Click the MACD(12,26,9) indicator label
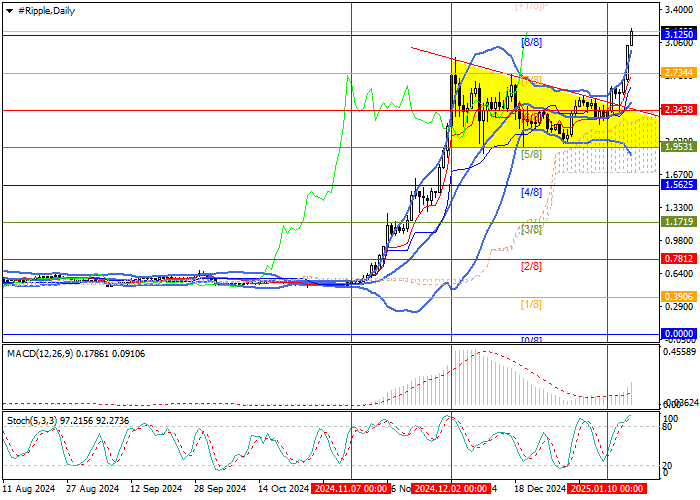Image resolution: width=700 pixels, height=500 pixels. pos(40,351)
